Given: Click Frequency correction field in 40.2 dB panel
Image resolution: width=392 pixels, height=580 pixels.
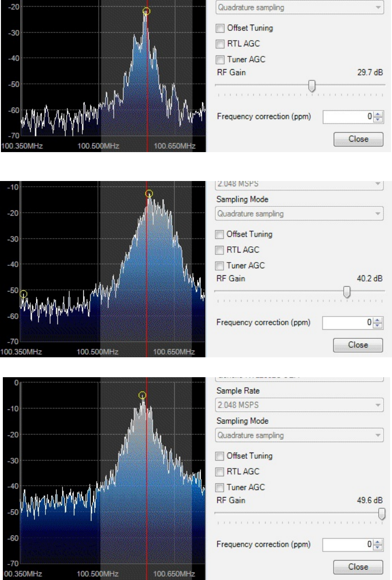Looking at the screenshot, I should (348, 323).
